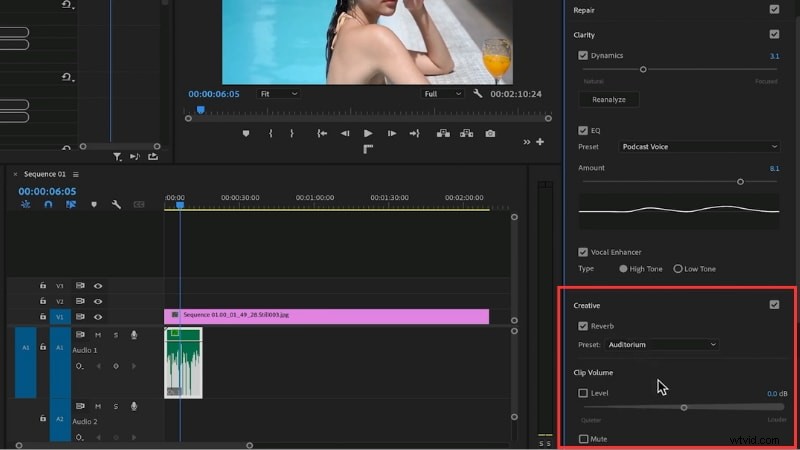Screen dimensions: 800x450
Task: Click the Extract button
Action: pos(466,134)
